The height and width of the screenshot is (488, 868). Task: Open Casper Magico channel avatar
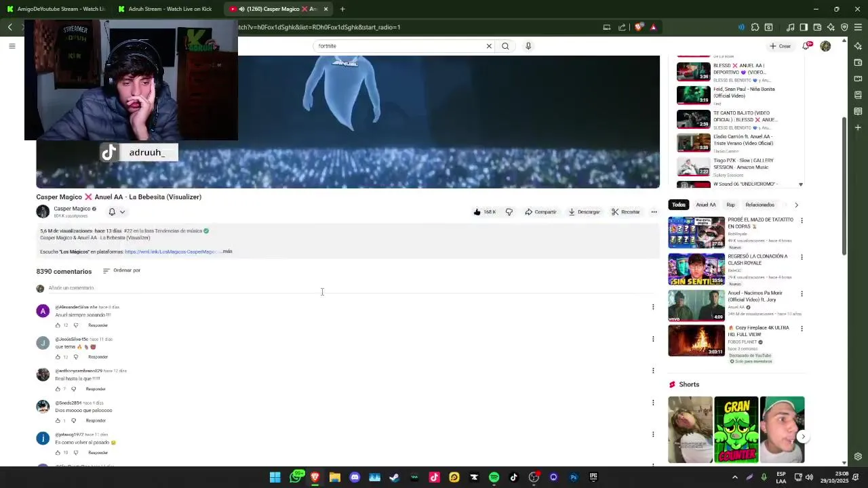point(43,211)
